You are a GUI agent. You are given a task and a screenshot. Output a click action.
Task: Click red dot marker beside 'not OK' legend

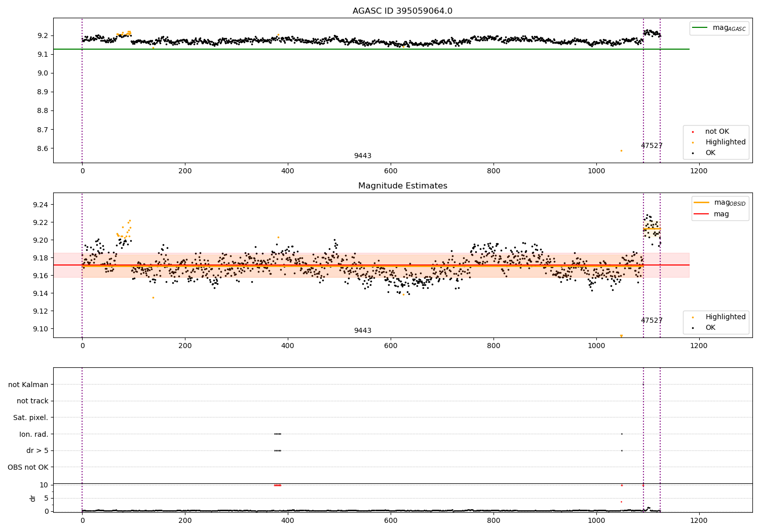(x=693, y=132)
